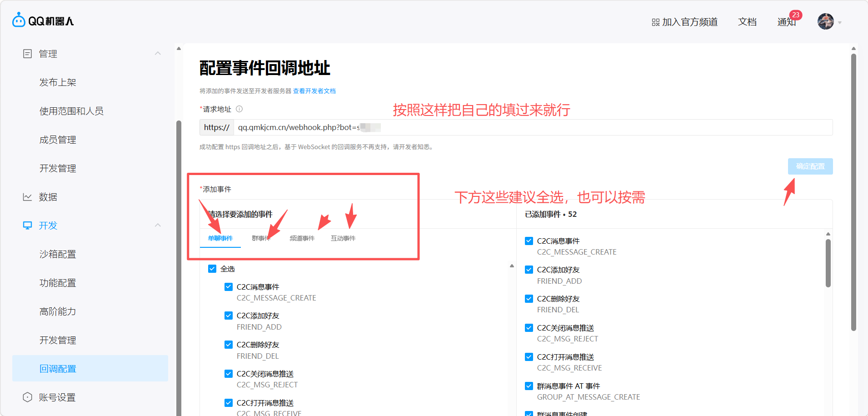Screen dimensions: 868x416
Task: Uncheck C2C关闭消息推送 in the selection list
Action: pyautogui.click(x=229, y=374)
